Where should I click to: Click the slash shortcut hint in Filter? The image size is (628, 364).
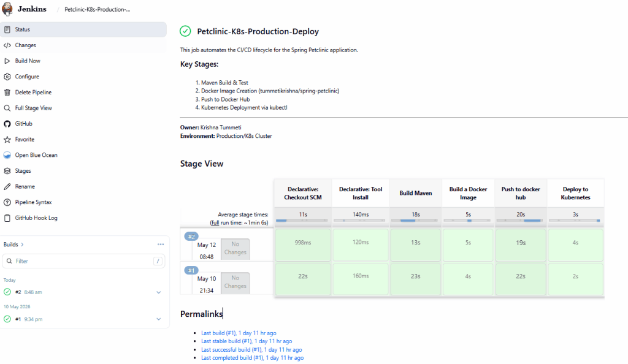(x=158, y=261)
